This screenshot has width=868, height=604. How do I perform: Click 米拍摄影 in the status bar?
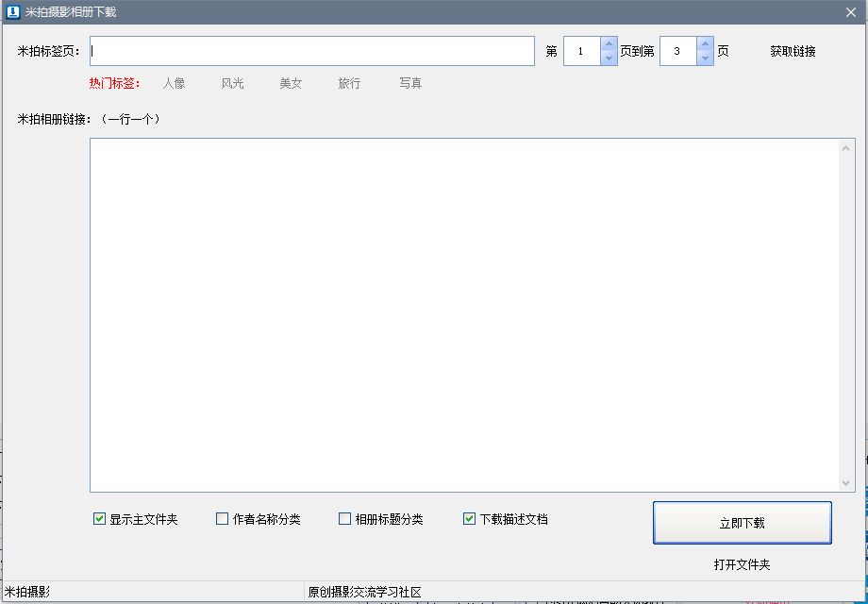coord(27,592)
